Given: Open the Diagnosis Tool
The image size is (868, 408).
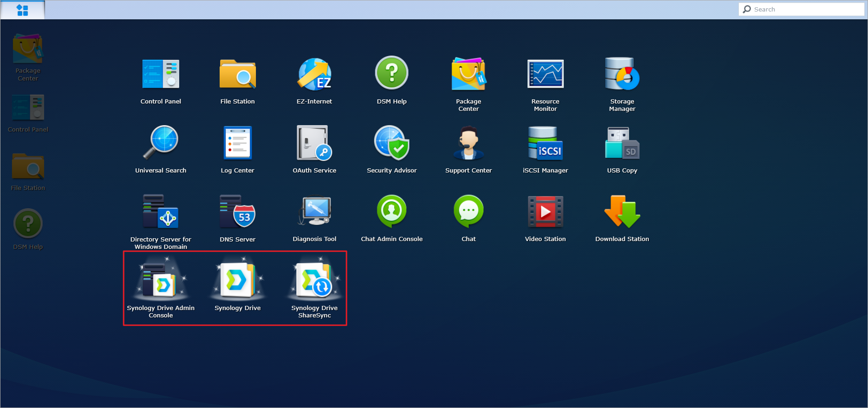Looking at the screenshot, I should coord(314,213).
